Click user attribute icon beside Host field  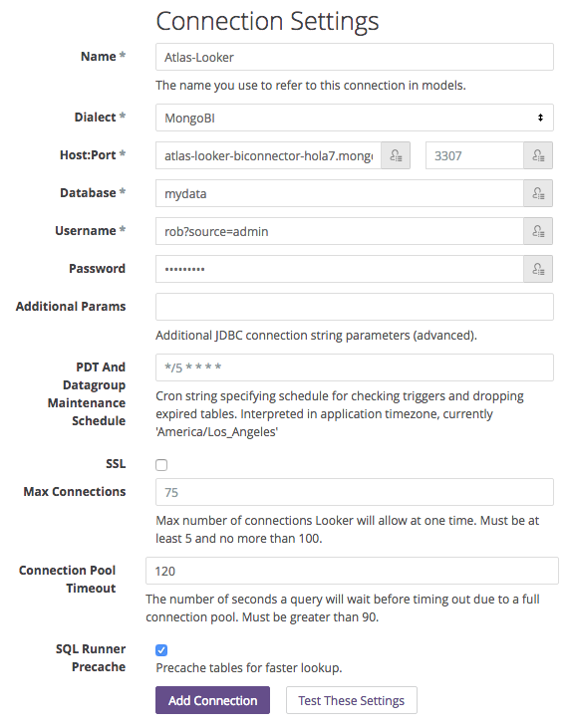click(396, 155)
